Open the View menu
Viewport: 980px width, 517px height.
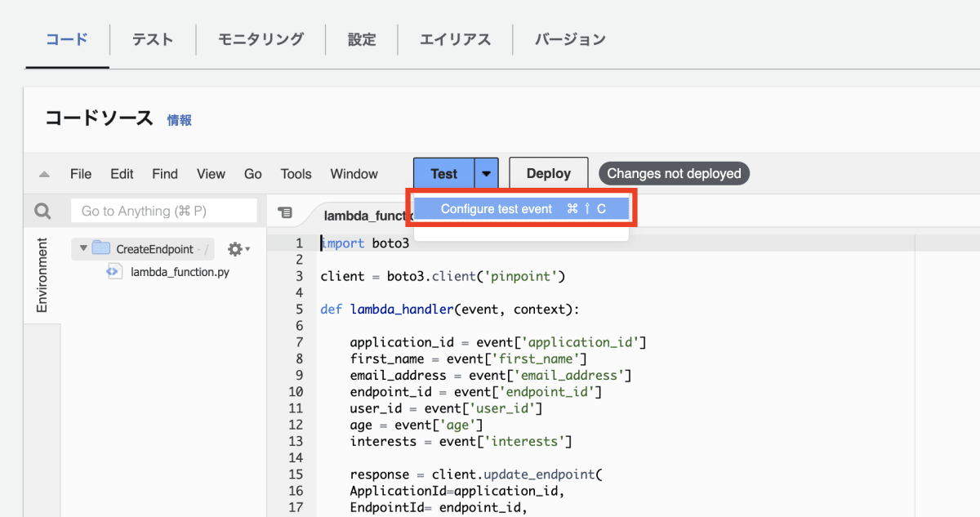click(x=211, y=174)
